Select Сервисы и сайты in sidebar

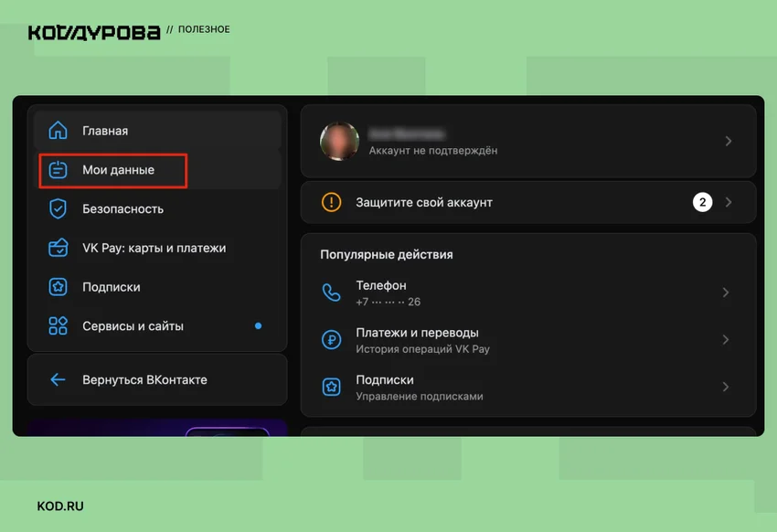157,326
